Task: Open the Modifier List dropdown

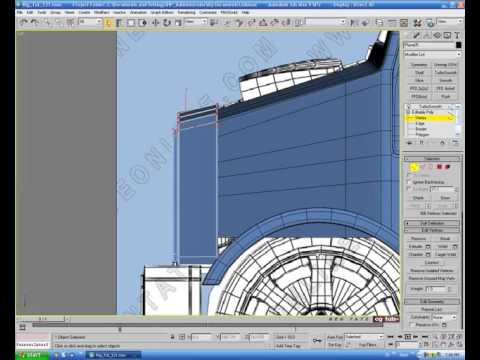Action: click(x=432, y=54)
